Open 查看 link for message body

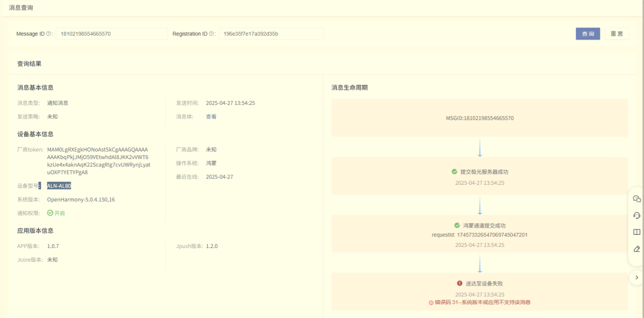211,117
